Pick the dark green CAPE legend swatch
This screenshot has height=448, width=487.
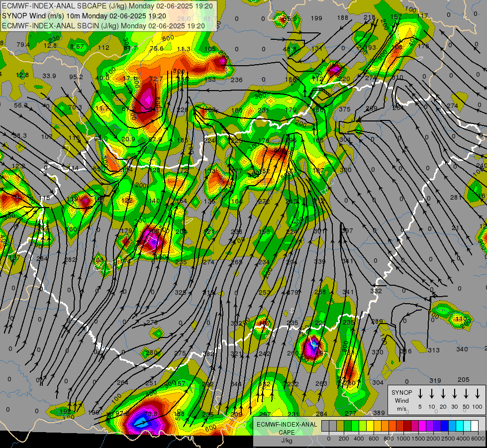(348, 426)
